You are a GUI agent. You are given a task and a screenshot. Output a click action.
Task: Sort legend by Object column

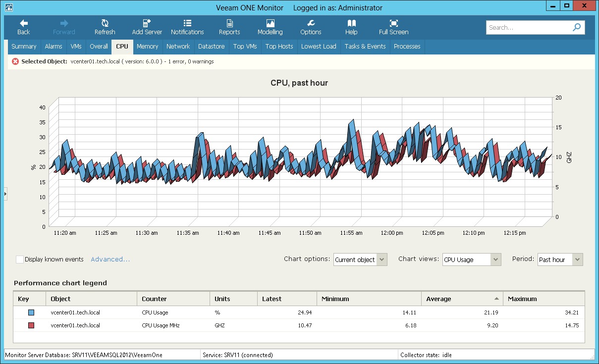[x=91, y=299]
